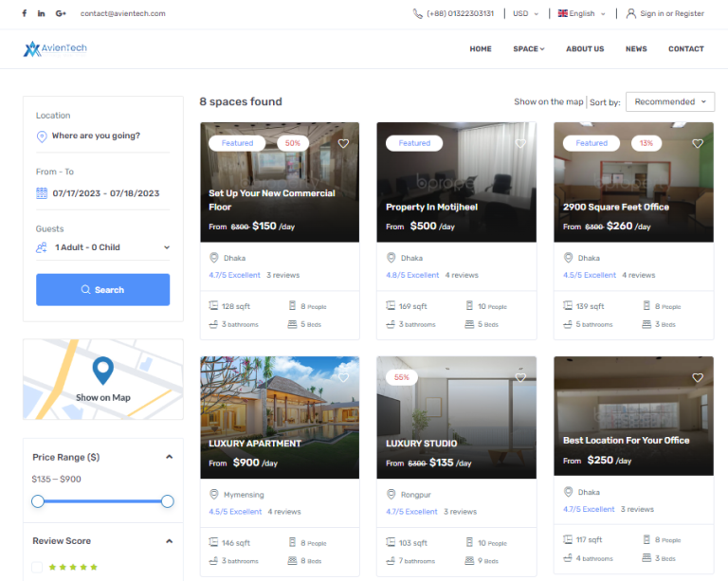The width and height of the screenshot is (728, 581).
Task: Click the map pin Show on Map icon
Action: (102, 371)
